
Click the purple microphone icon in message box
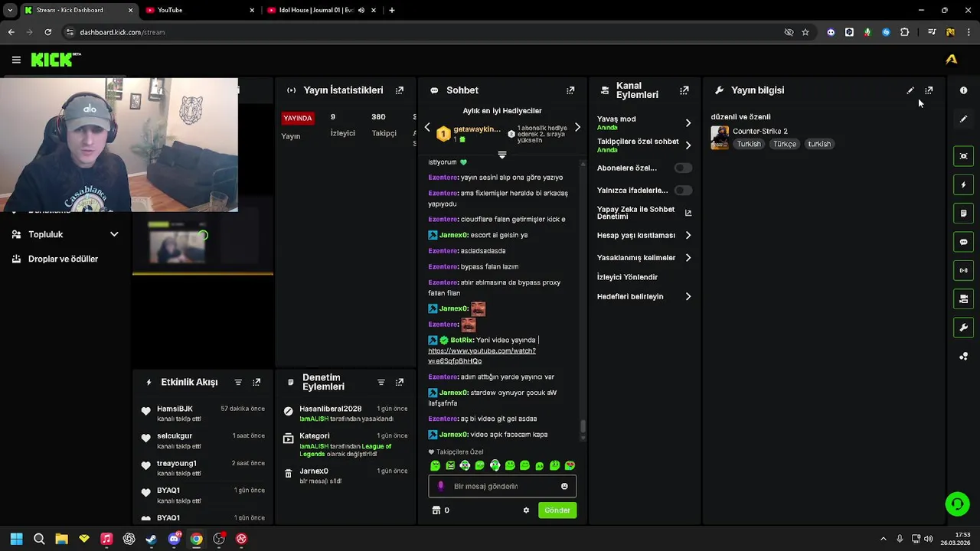(x=440, y=486)
